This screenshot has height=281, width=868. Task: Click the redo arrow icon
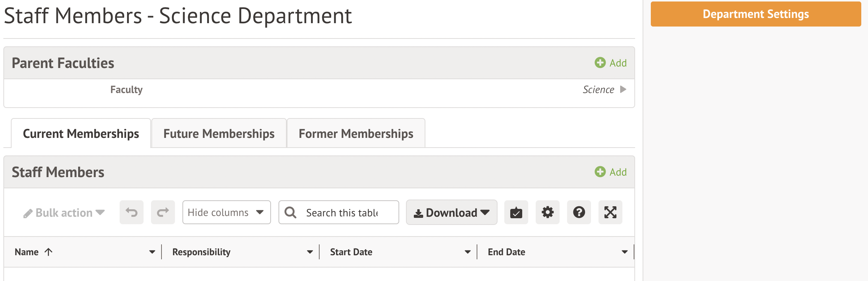tap(163, 212)
